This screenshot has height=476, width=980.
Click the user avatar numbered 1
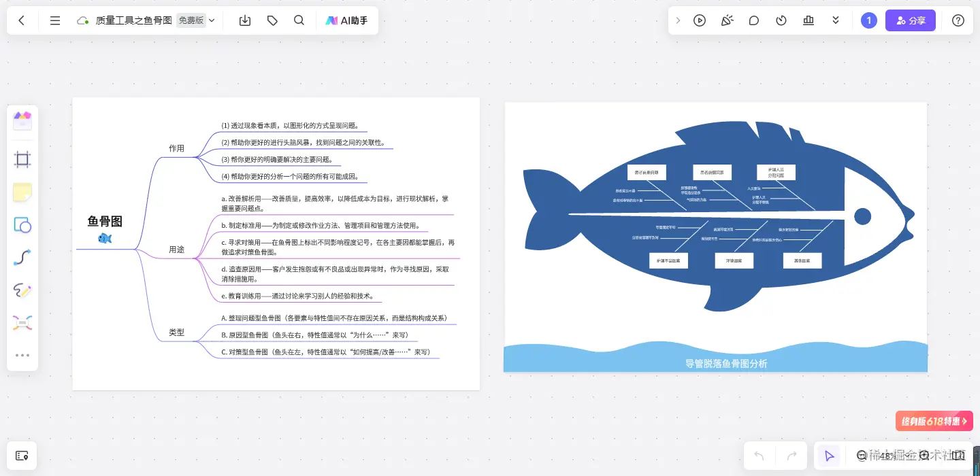pos(868,20)
